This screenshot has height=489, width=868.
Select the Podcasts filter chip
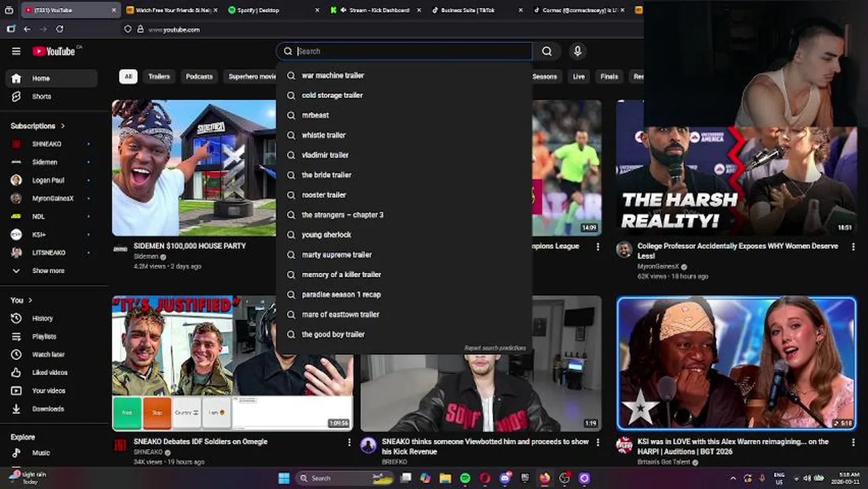pos(199,77)
